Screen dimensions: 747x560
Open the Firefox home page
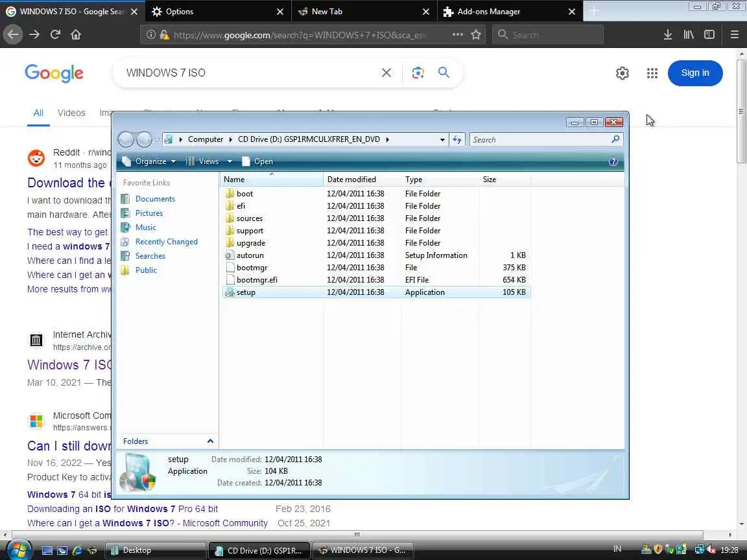point(76,34)
